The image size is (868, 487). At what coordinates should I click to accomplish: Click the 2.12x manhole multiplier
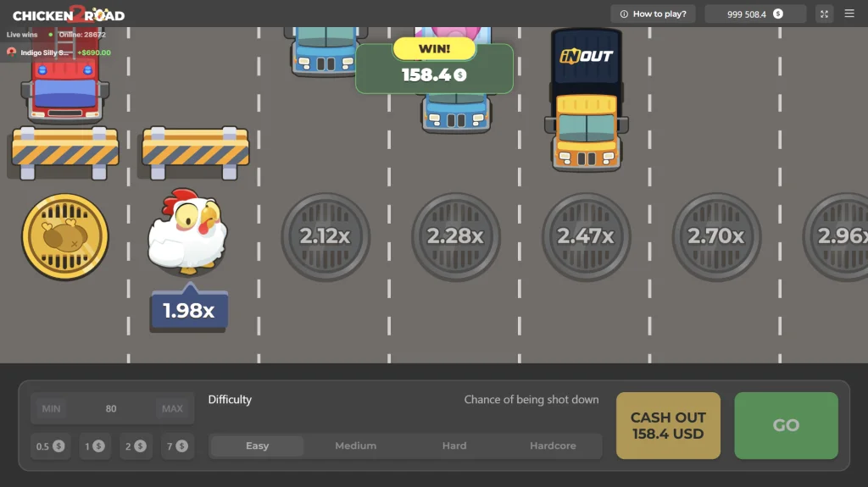(325, 237)
